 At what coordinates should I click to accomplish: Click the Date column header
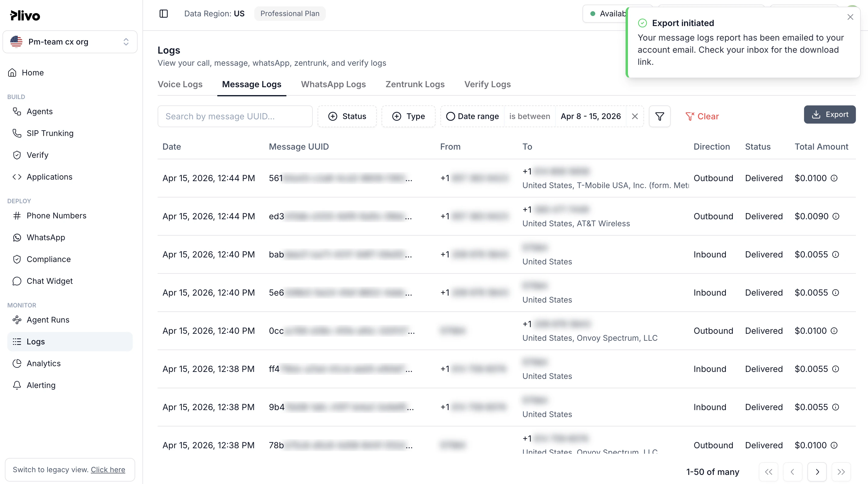172,147
